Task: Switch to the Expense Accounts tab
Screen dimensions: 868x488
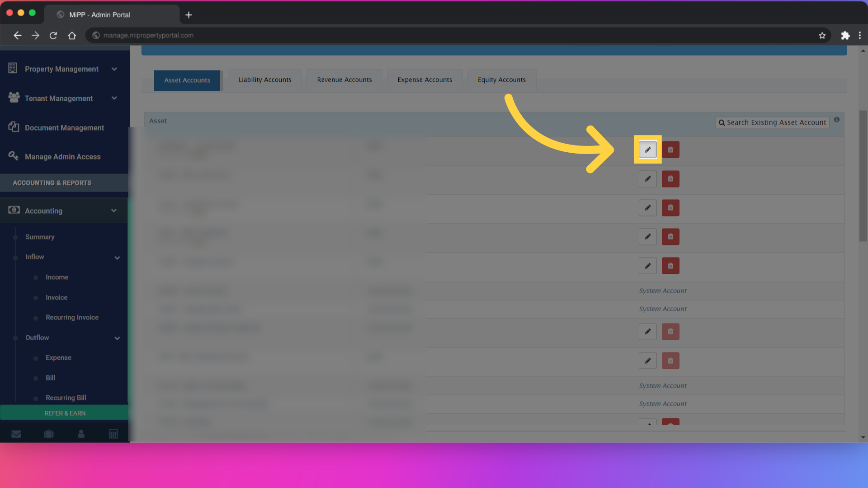Action: [425, 80]
